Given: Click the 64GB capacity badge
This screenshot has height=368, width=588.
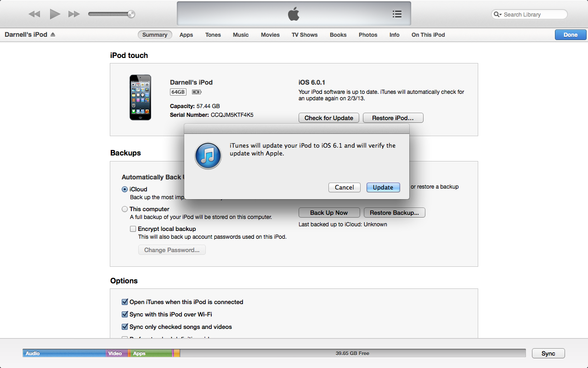Looking at the screenshot, I should tap(178, 92).
